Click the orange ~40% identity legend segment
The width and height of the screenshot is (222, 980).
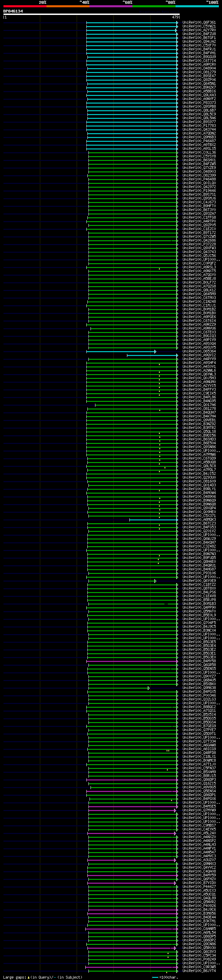click(x=68, y=6)
